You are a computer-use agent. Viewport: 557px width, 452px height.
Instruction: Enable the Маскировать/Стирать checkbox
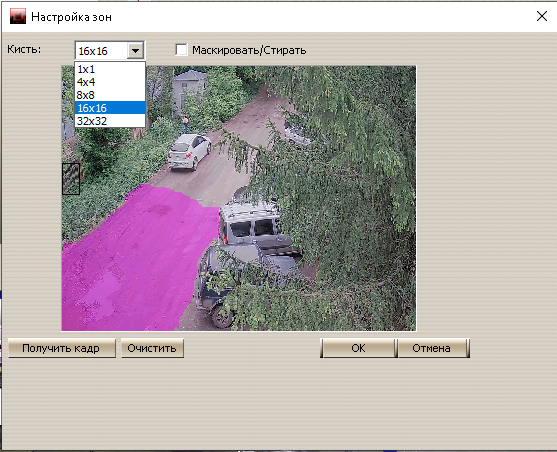[x=181, y=50]
